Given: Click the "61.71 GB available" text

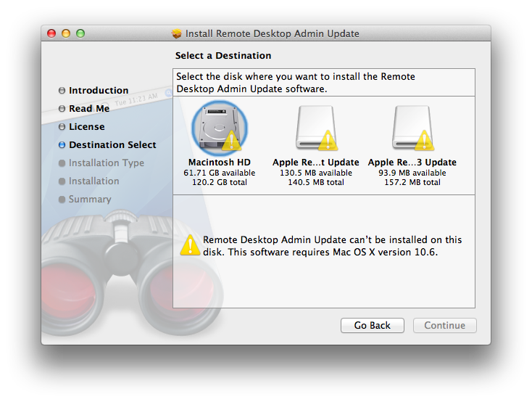Looking at the screenshot, I should click(220, 173).
